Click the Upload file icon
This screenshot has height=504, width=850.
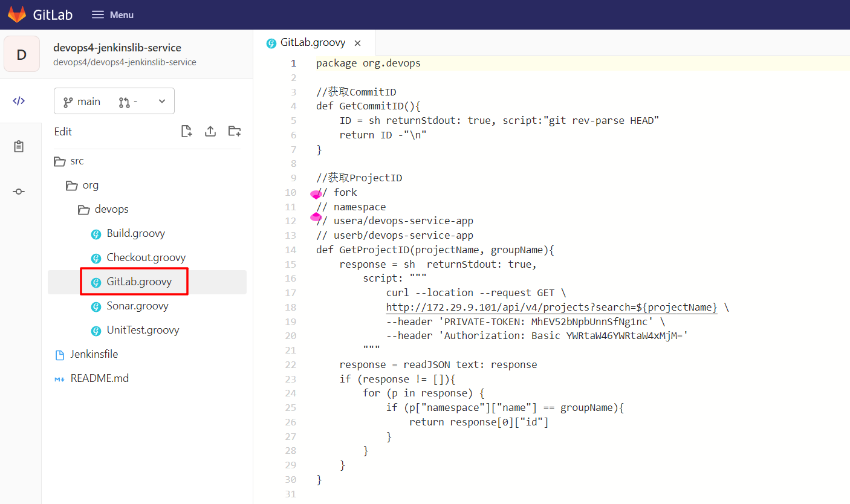210,131
